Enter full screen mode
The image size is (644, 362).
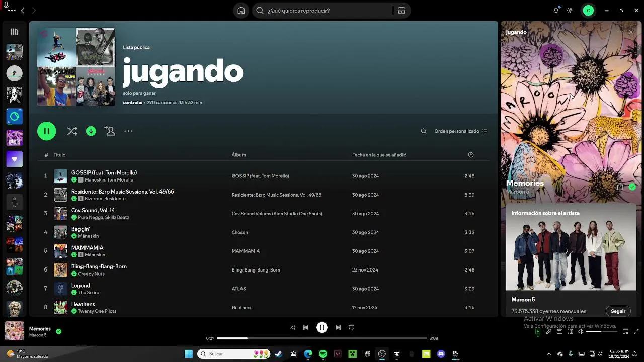point(636,332)
